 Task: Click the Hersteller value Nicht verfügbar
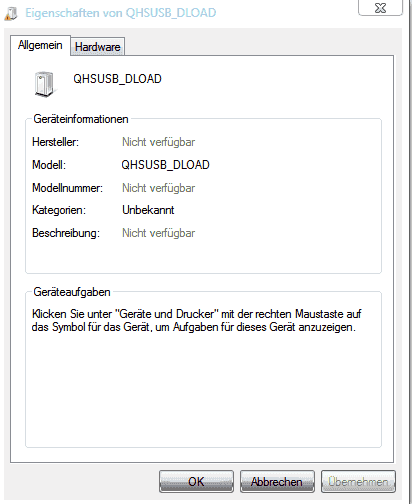[158, 142]
